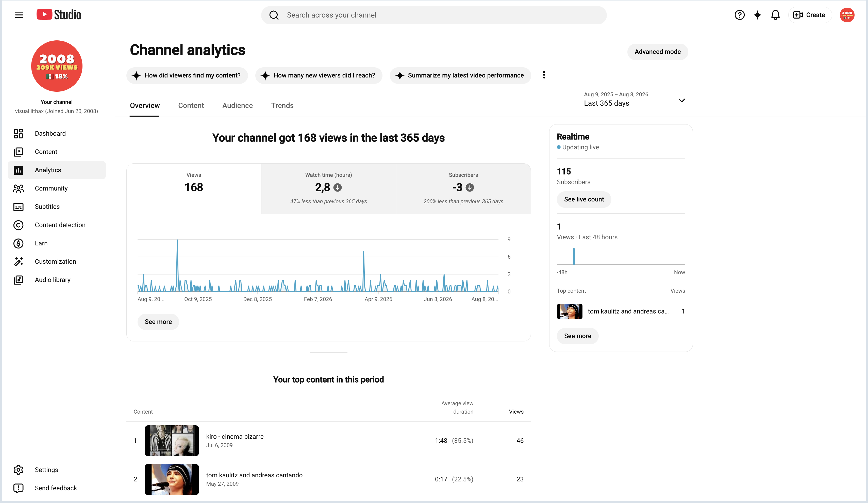This screenshot has height=503, width=868.
Task: Open the Earn dollar icon
Action: point(18,243)
